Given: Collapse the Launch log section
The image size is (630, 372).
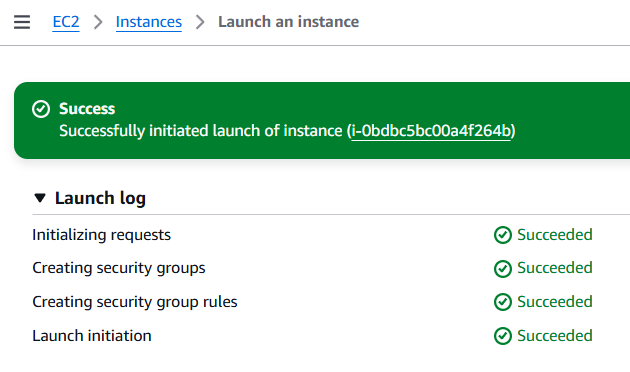Looking at the screenshot, I should pyautogui.click(x=40, y=198).
